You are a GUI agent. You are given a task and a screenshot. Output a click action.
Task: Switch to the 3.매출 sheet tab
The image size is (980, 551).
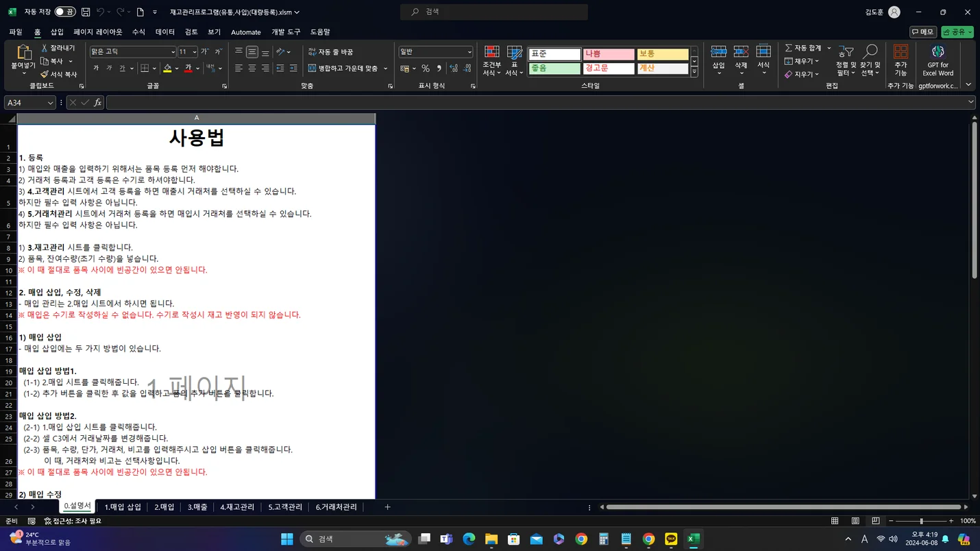[197, 507]
